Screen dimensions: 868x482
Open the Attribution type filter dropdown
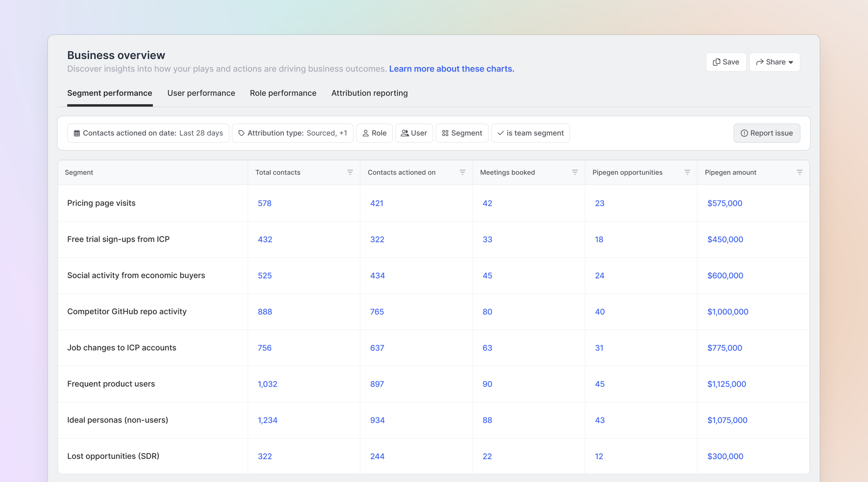click(x=292, y=133)
